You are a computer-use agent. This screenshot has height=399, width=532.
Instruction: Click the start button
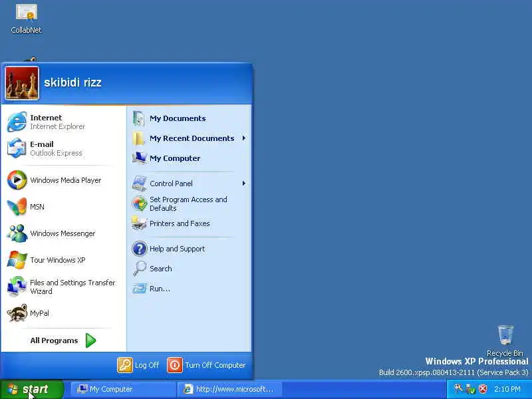[32, 389]
